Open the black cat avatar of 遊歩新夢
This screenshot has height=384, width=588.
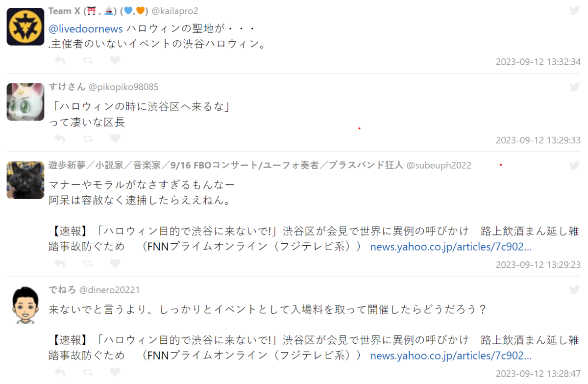point(25,180)
